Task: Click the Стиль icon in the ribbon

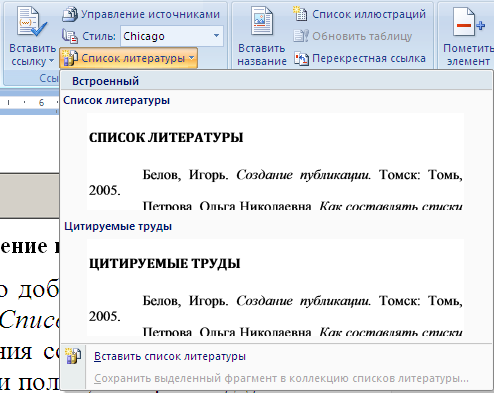Action: [70, 36]
